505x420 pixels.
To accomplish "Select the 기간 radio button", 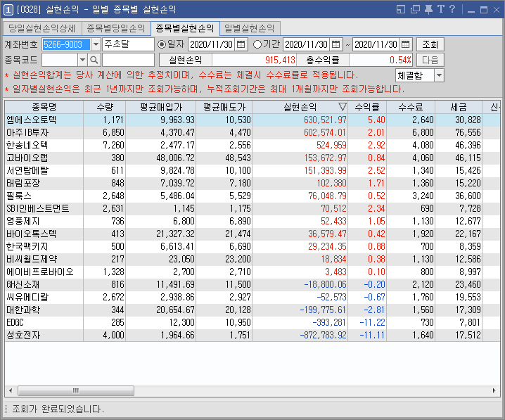I will click(x=257, y=44).
